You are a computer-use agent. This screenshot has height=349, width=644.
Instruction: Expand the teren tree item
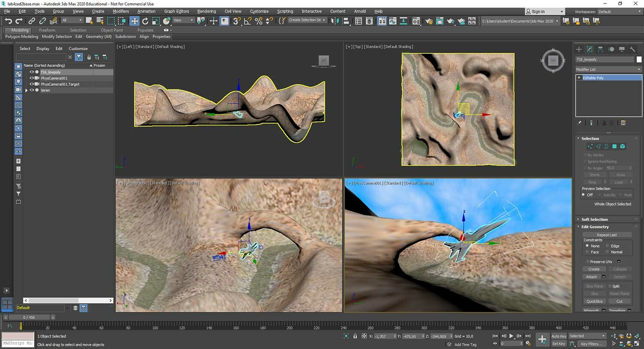tap(27, 90)
